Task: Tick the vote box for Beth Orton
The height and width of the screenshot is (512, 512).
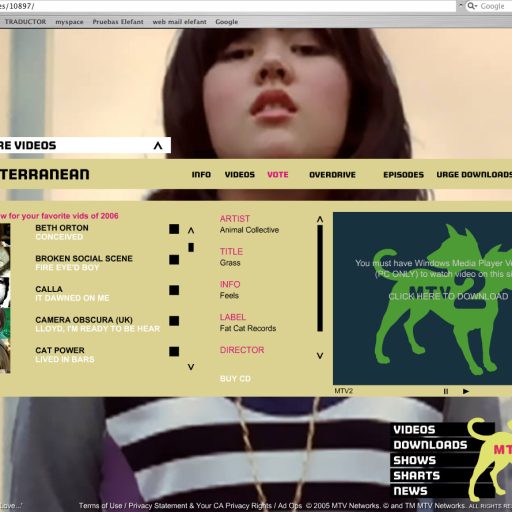Action: coord(174,229)
